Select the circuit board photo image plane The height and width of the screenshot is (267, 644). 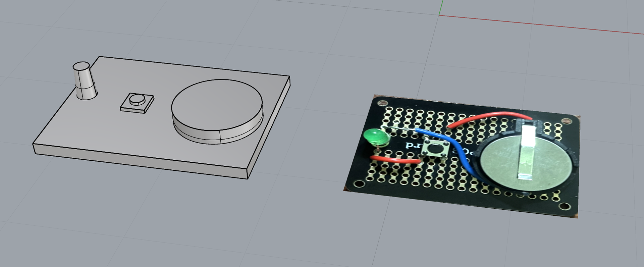462,156
